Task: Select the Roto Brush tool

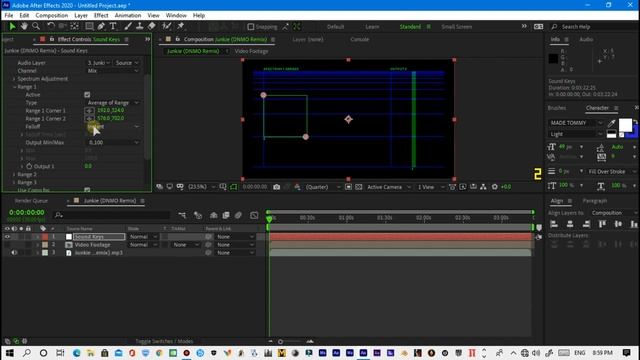Action: click(x=167, y=27)
